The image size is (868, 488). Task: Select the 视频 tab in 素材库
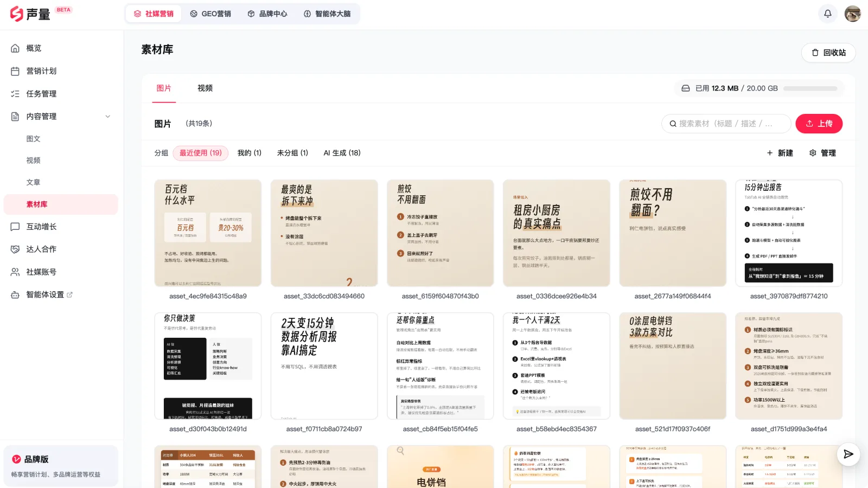pos(205,88)
